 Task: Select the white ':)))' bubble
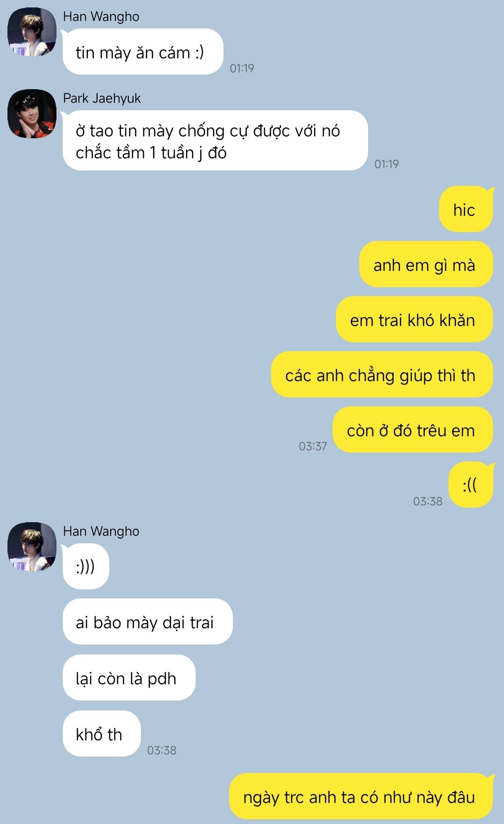86,567
